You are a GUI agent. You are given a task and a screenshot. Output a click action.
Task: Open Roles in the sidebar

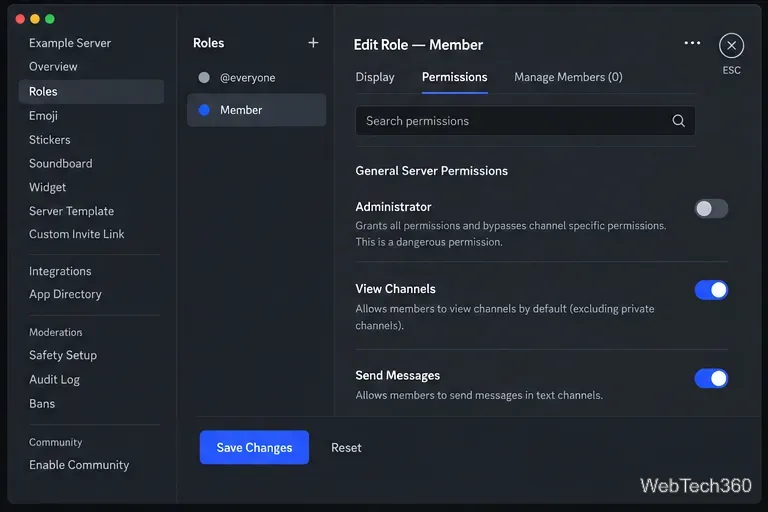91,92
